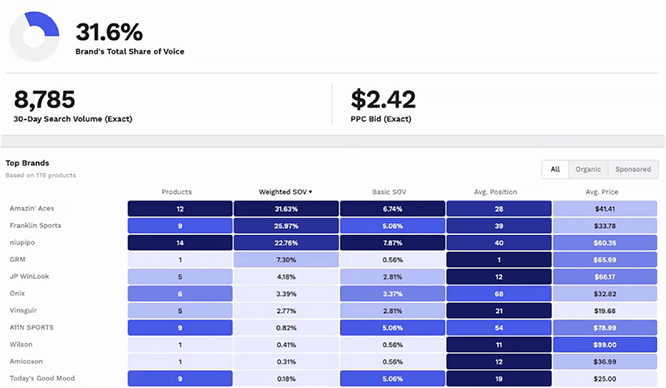Click the 31.63% weighted SOV cell
Viewport: 666px width, 388px height.
(286, 209)
